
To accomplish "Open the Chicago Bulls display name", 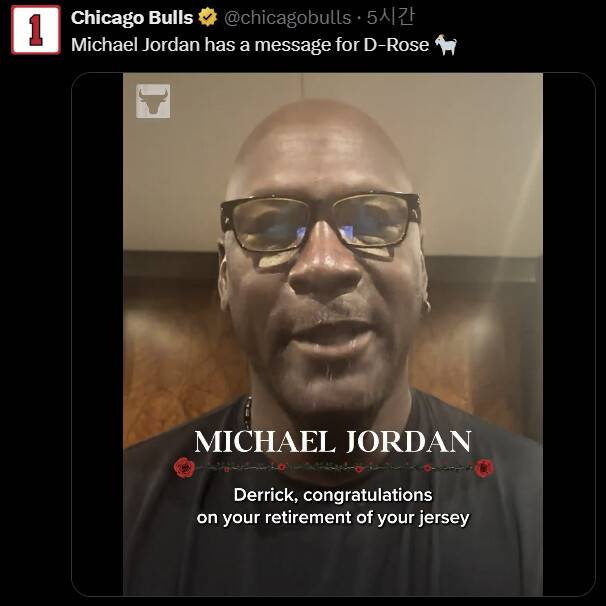I will coord(132,17).
